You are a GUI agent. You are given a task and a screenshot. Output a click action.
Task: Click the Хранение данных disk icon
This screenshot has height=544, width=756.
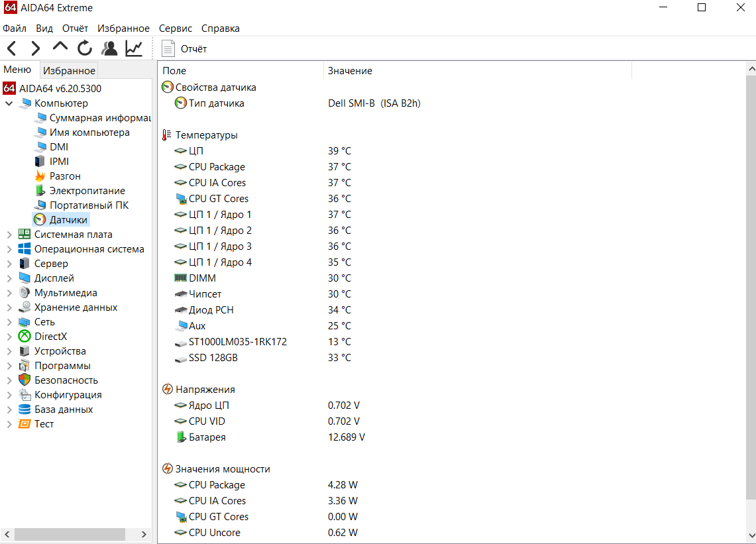[x=24, y=307]
